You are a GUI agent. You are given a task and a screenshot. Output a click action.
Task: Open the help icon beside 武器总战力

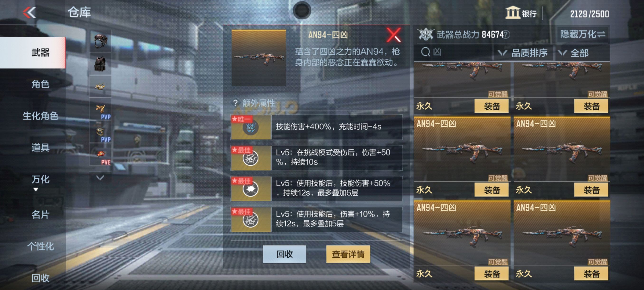pyautogui.click(x=506, y=34)
